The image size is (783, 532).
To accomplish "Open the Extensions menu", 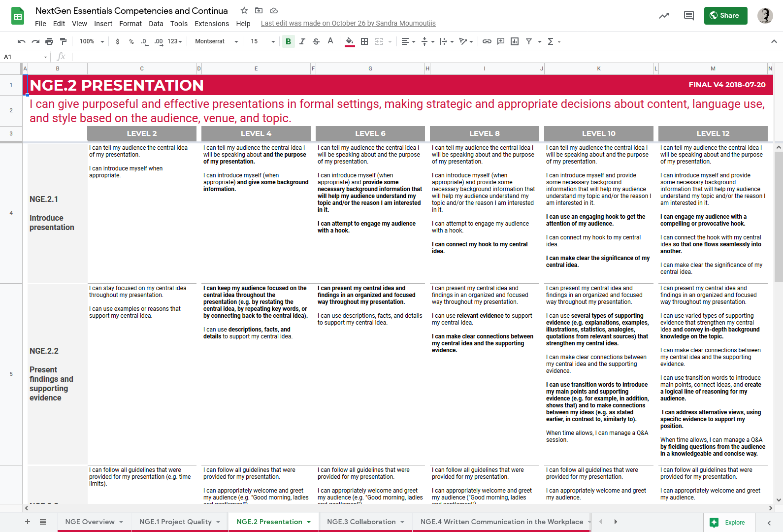I will click(211, 24).
